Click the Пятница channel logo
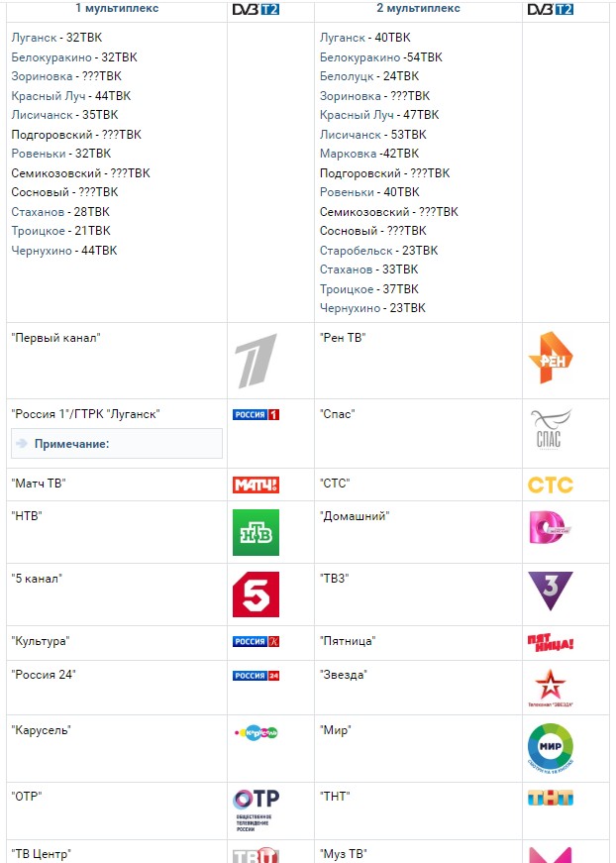 coord(550,643)
